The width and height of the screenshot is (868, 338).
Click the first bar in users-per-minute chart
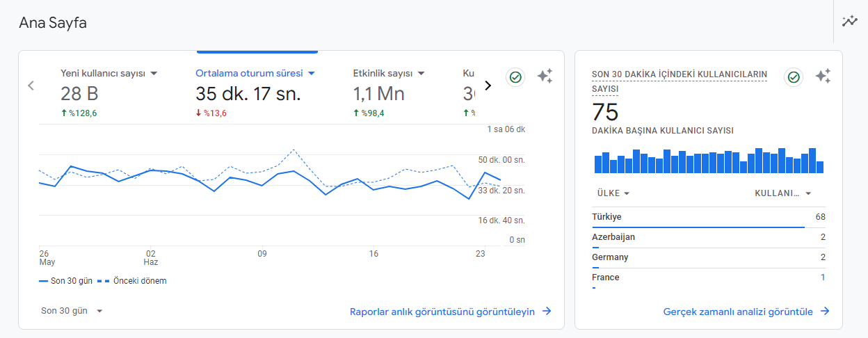click(598, 164)
